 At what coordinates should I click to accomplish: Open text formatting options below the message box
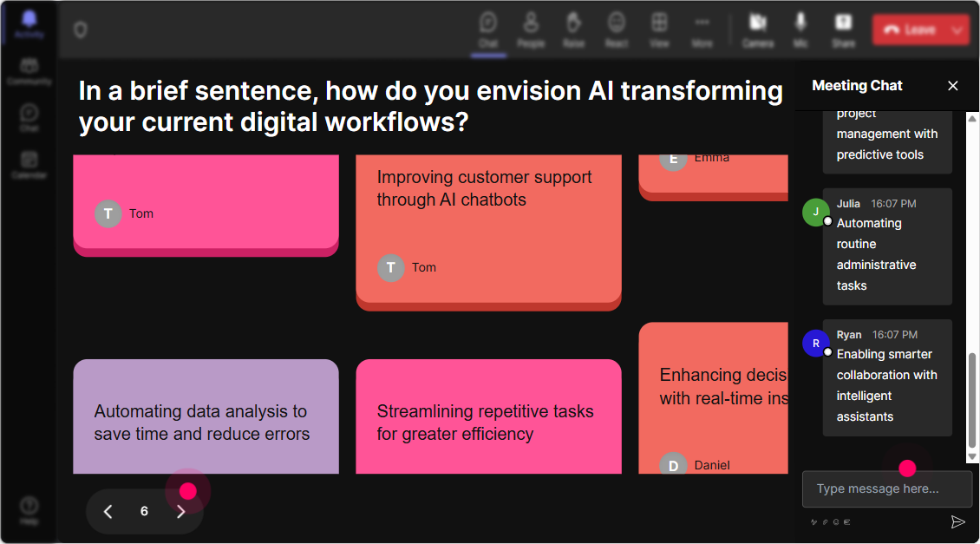pos(813,522)
